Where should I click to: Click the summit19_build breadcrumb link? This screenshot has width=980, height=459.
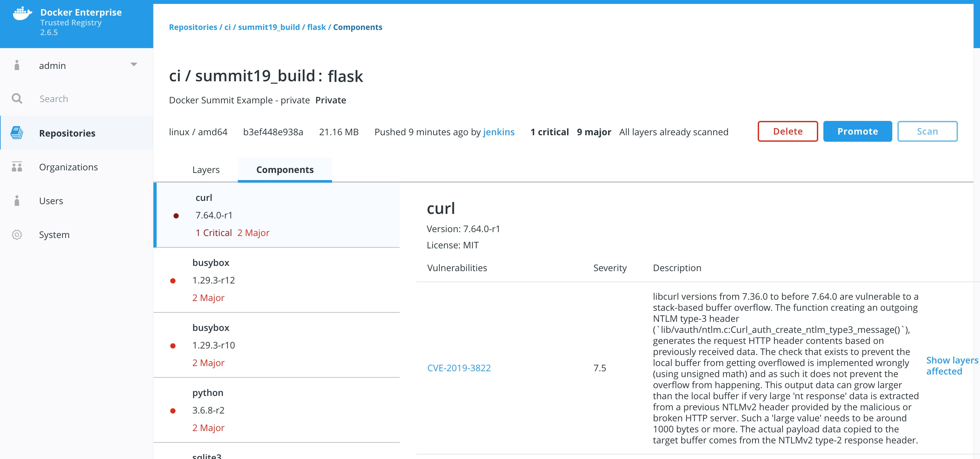tap(269, 27)
